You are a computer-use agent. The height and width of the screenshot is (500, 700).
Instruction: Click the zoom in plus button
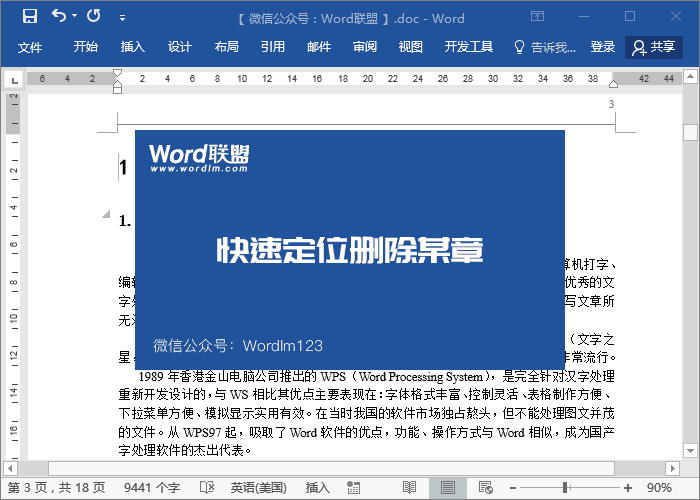click(x=628, y=488)
